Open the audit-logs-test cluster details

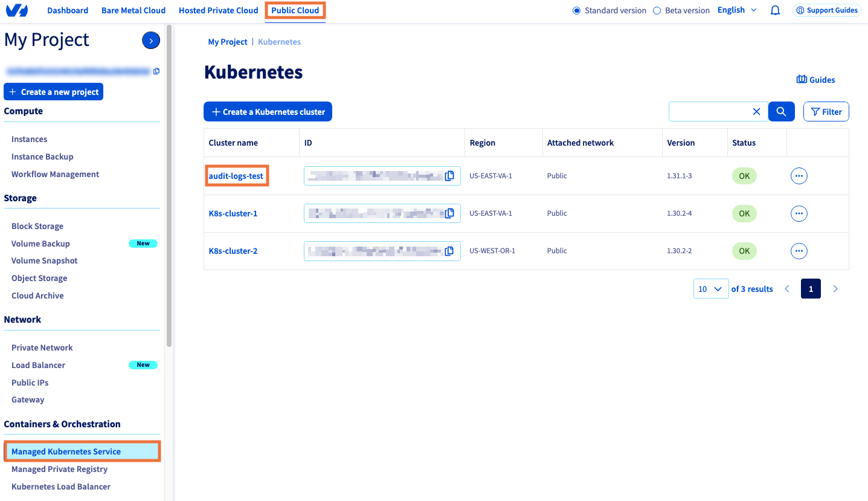[236, 175]
